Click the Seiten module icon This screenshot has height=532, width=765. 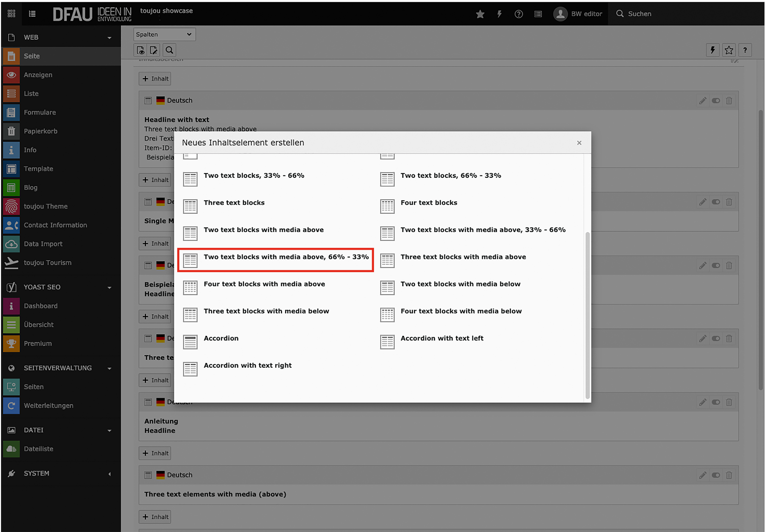11,387
